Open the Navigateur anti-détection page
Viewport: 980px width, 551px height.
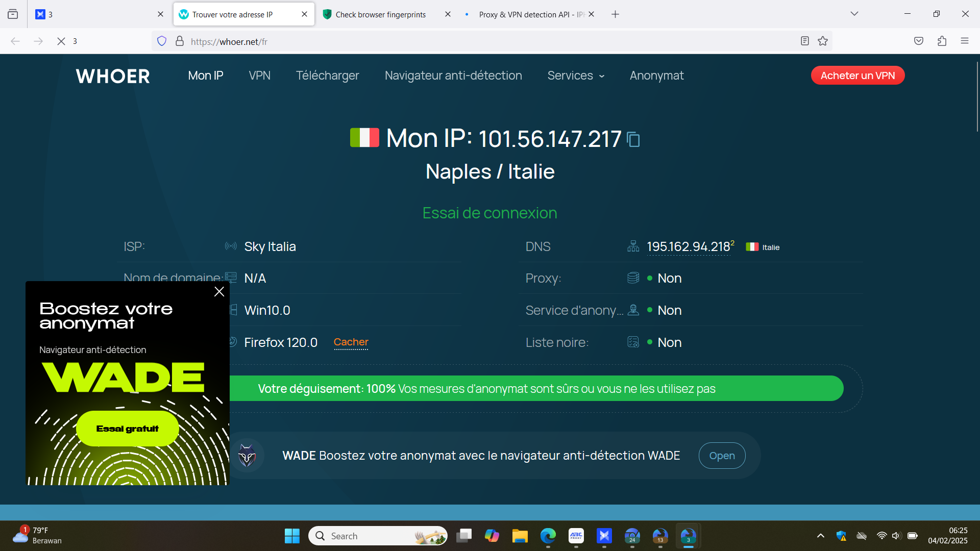(x=453, y=76)
